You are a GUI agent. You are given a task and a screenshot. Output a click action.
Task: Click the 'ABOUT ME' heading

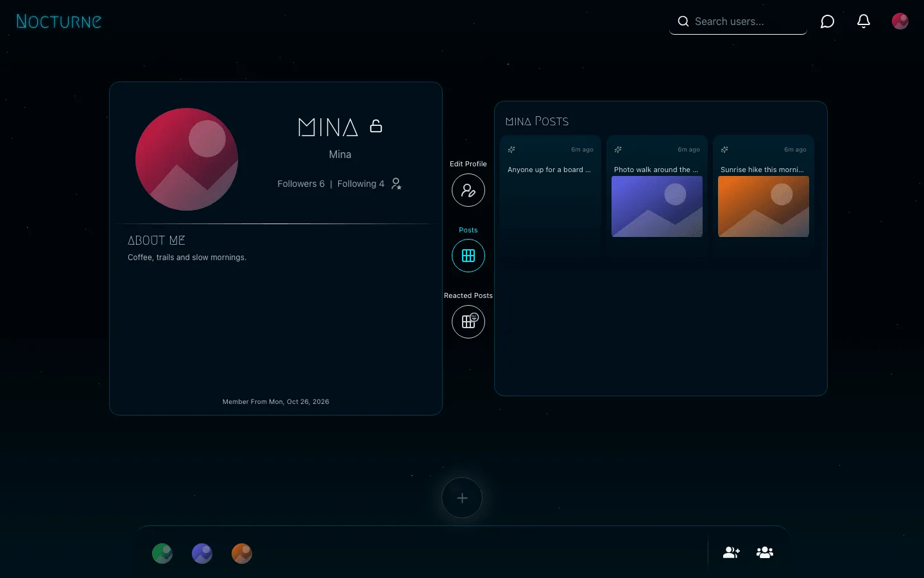(157, 240)
